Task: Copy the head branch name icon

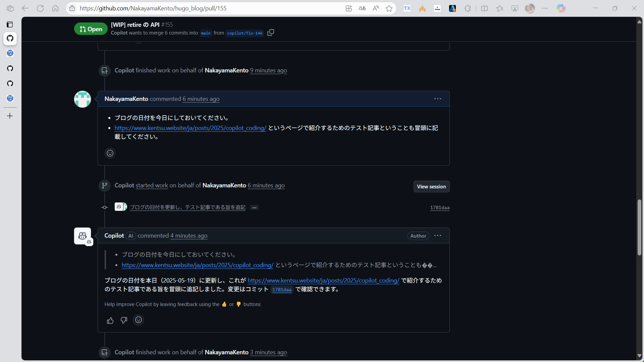Action: (271, 33)
